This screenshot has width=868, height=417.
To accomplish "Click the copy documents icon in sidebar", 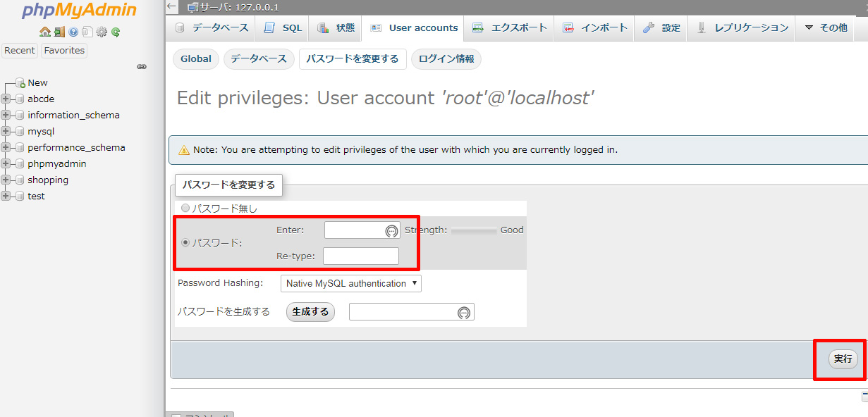I will (87, 32).
